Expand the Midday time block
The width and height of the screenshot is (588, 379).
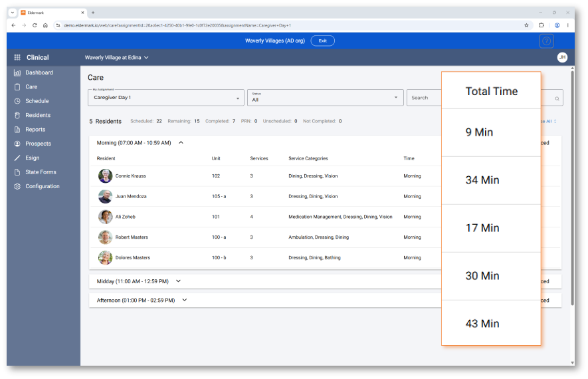point(178,281)
